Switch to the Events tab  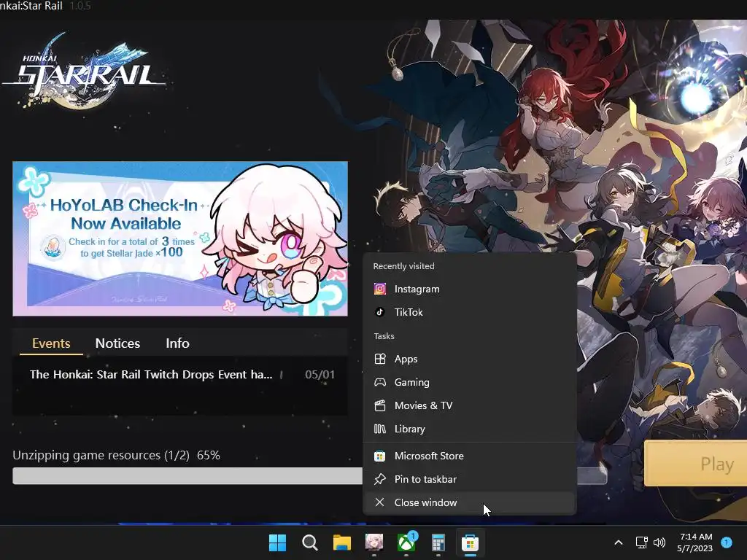51,343
